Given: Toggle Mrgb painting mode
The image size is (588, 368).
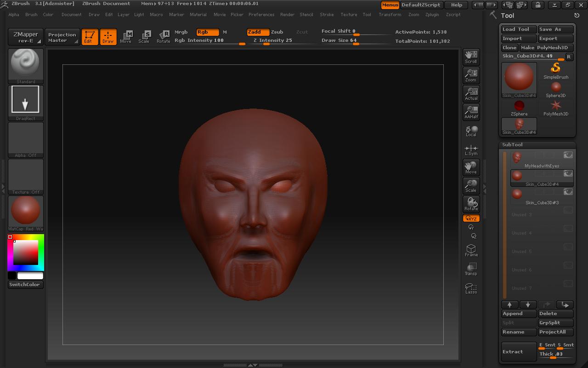Looking at the screenshot, I should pos(181,32).
